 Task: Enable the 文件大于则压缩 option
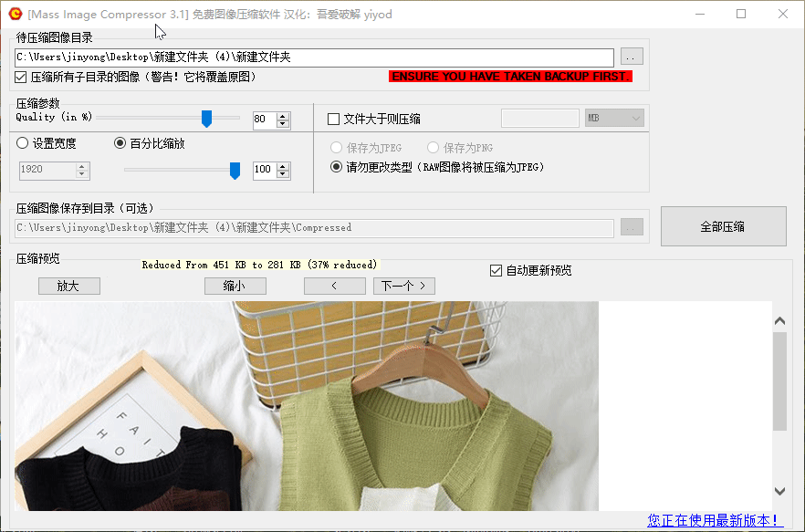click(334, 118)
